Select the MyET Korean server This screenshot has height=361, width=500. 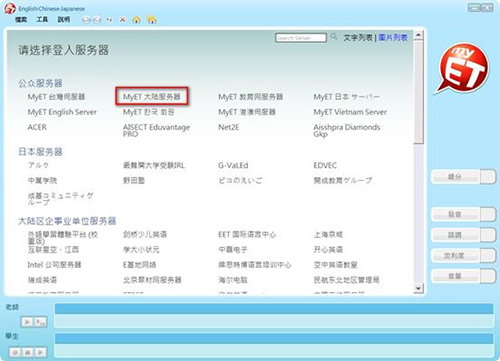click(x=149, y=112)
